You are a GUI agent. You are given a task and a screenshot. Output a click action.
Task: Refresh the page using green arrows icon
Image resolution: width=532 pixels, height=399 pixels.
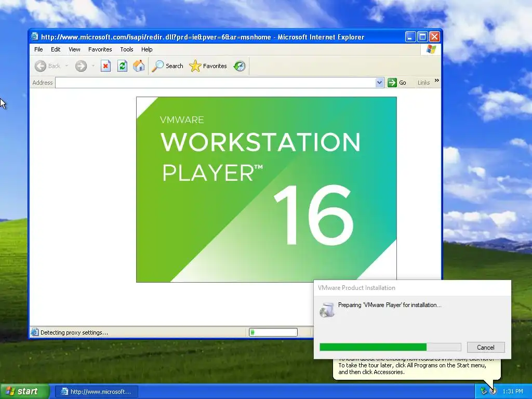[x=122, y=66]
